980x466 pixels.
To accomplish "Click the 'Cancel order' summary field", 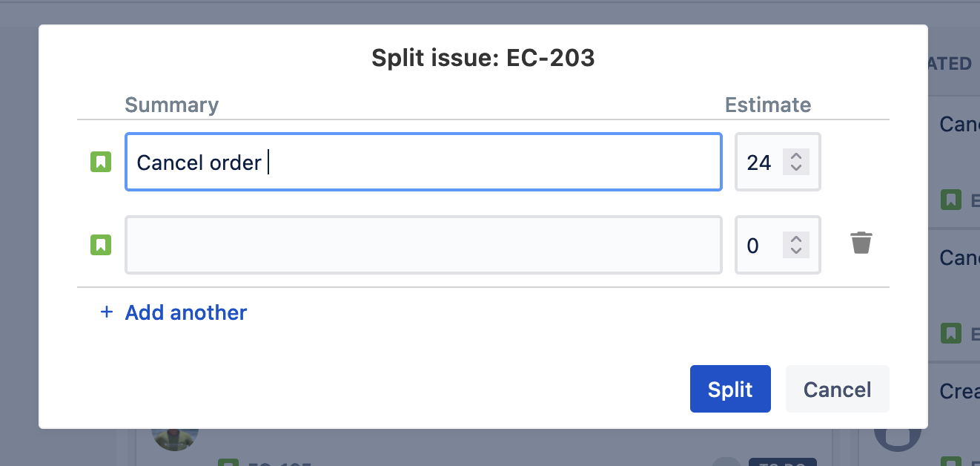I will (423, 162).
